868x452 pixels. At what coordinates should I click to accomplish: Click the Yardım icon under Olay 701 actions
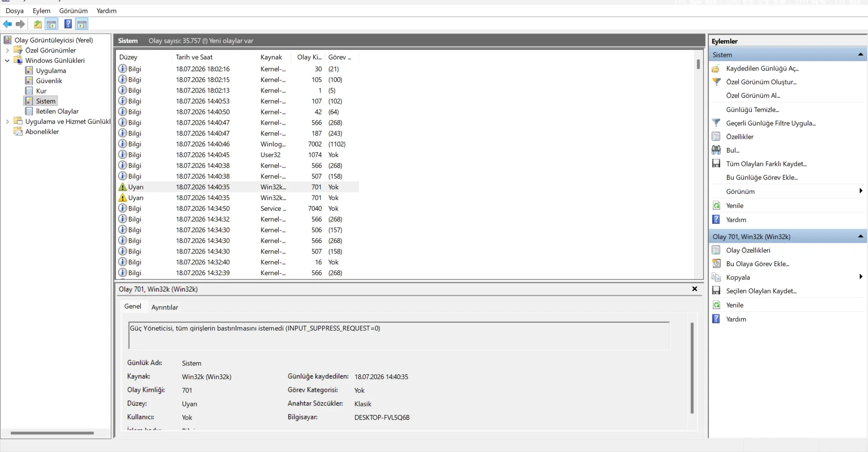(716, 319)
